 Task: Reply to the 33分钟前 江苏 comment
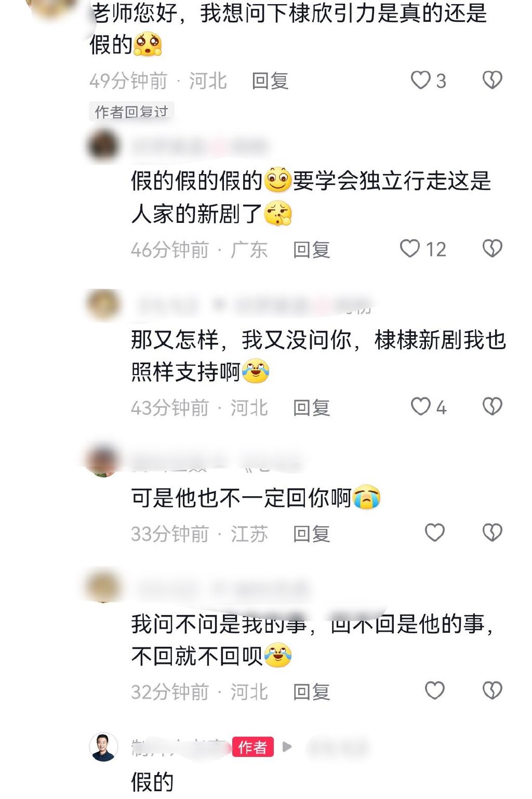point(312,534)
